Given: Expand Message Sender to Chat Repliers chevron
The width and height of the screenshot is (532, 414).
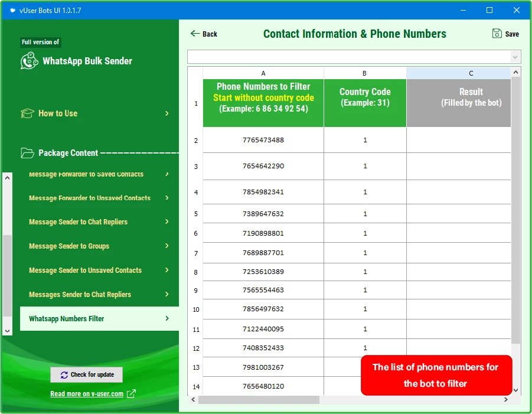Looking at the screenshot, I should click(x=167, y=221).
